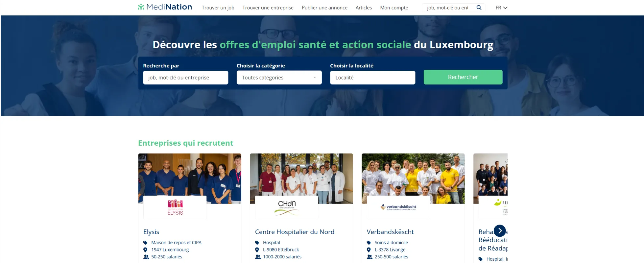Open the Centre Hospitalier du Nord team photo
Image resolution: width=644 pixels, height=263 pixels.
pos(301,174)
